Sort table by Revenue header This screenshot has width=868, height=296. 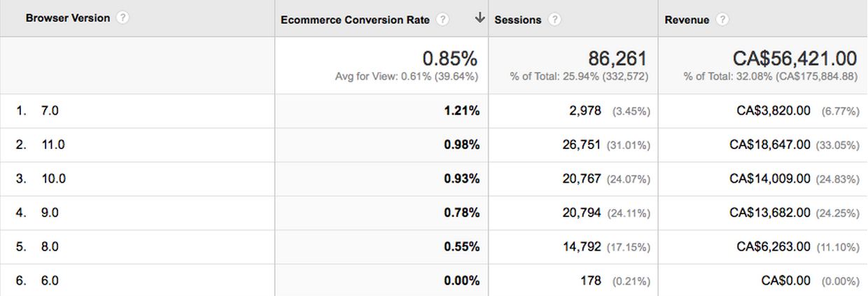(687, 20)
